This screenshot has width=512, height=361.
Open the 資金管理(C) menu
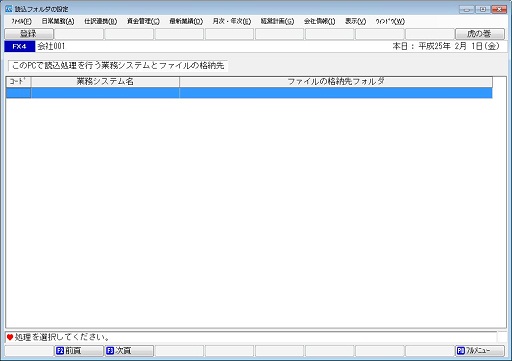(143, 21)
